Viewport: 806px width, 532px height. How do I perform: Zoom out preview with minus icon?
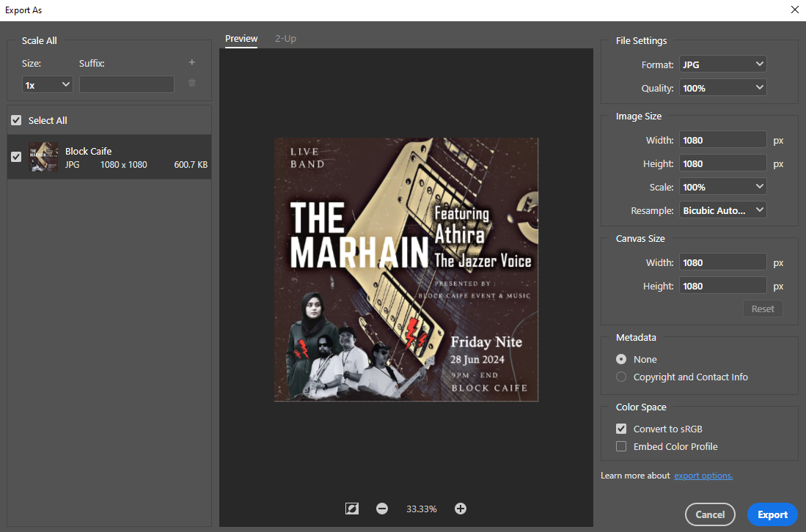tap(382, 509)
